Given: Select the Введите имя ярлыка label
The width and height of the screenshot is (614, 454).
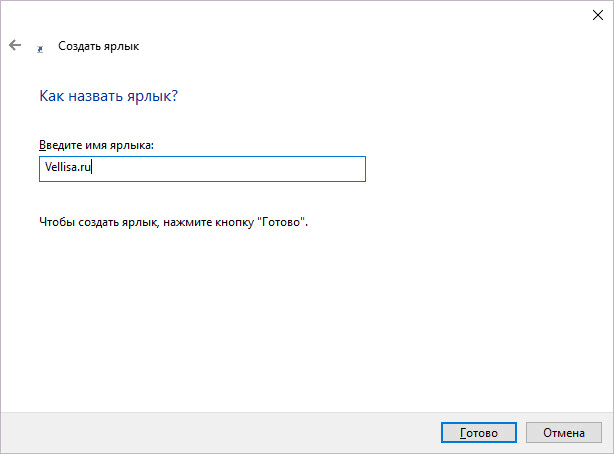Looking at the screenshot, I should click(96, 145).
